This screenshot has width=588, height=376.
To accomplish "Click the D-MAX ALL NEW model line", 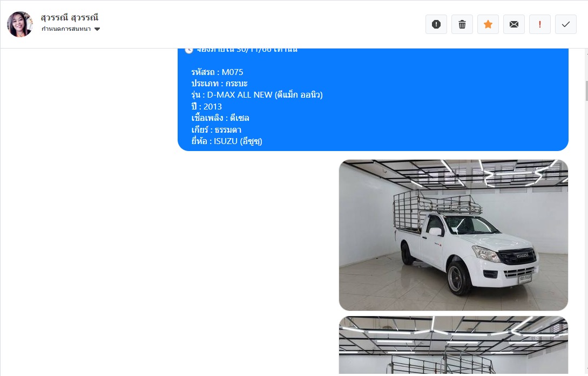I will [257, 95].
